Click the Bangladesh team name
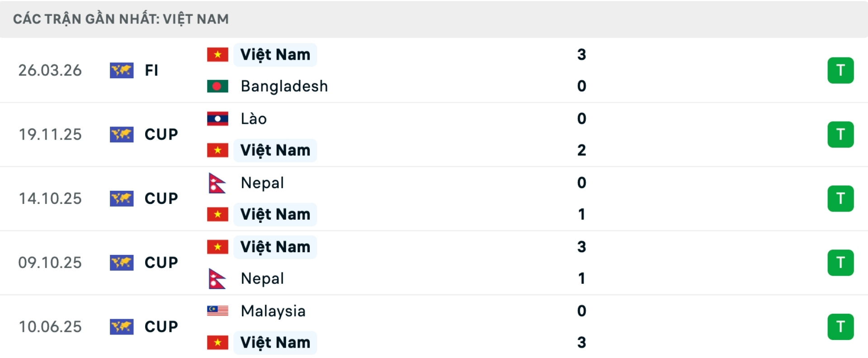Viewport: 868px width, 358px height. [x=284, y=86]
